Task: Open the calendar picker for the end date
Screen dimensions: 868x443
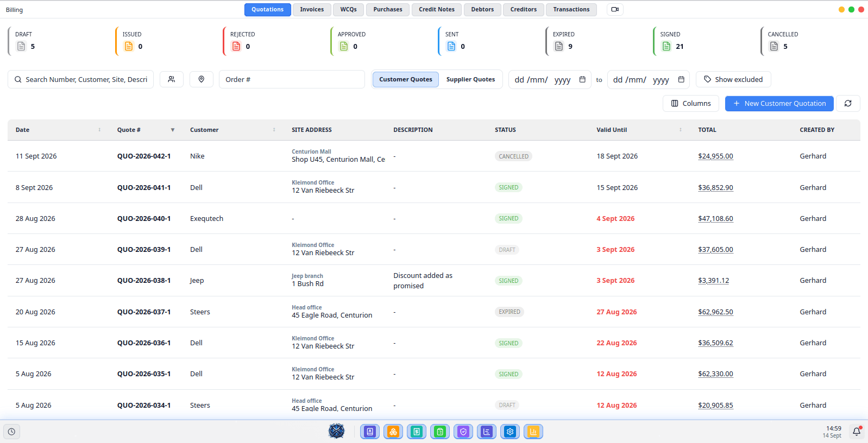Action: pyautogui.click(x=681, y=79)
